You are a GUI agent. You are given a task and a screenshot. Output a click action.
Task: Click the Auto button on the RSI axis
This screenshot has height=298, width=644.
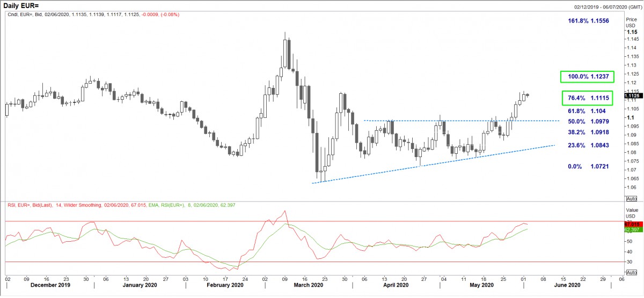[632, 273]
